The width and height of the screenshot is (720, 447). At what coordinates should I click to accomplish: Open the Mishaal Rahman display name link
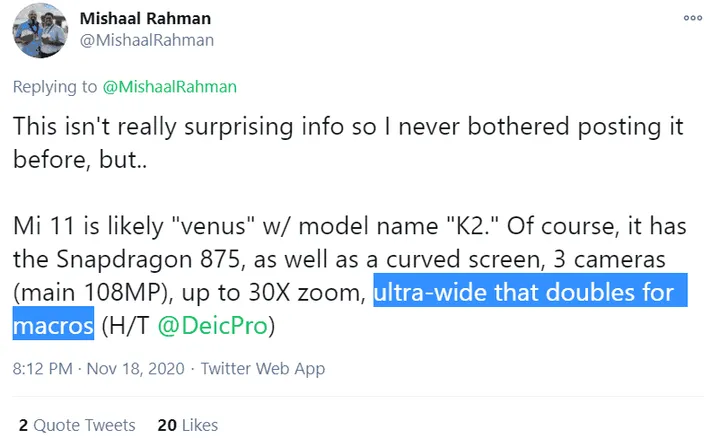(145, 20)
